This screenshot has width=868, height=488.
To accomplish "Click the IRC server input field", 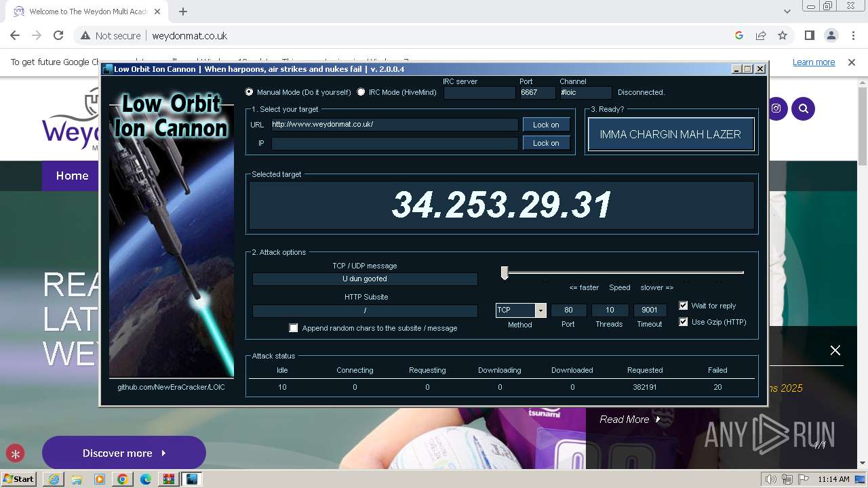I will [x=479, y=93].
